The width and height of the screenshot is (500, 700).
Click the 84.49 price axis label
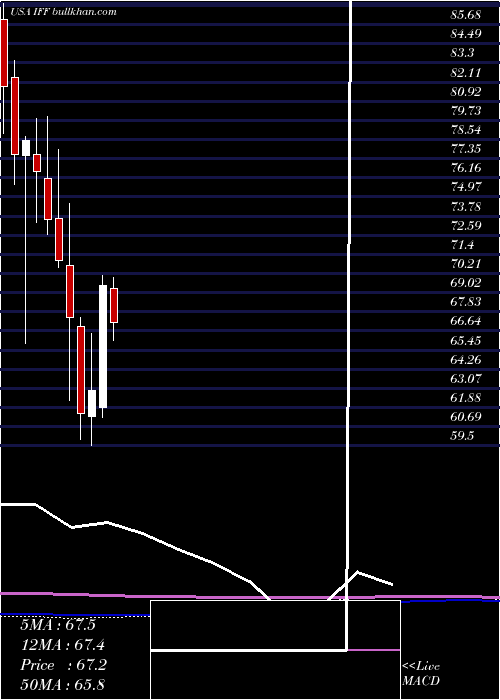point(466,34)
